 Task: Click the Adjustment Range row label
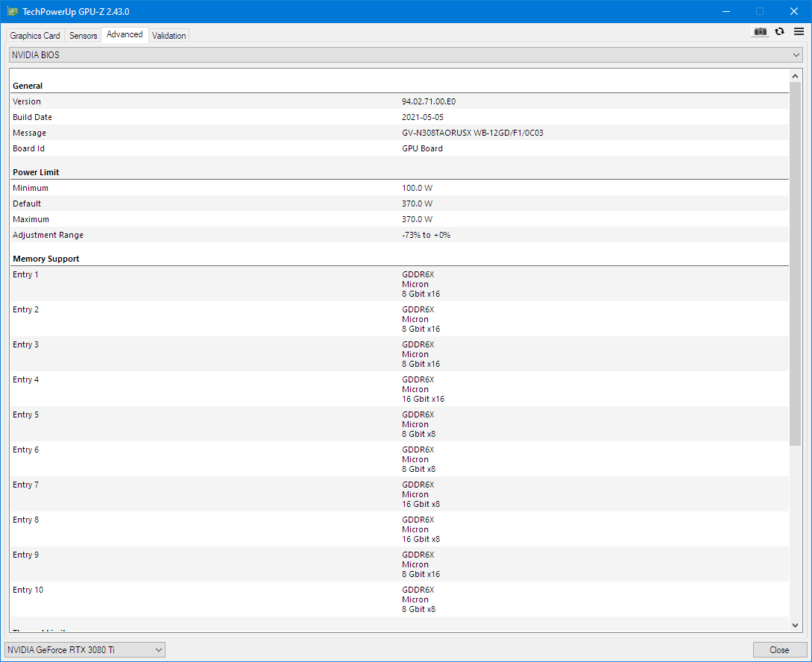tap(48, 235)
